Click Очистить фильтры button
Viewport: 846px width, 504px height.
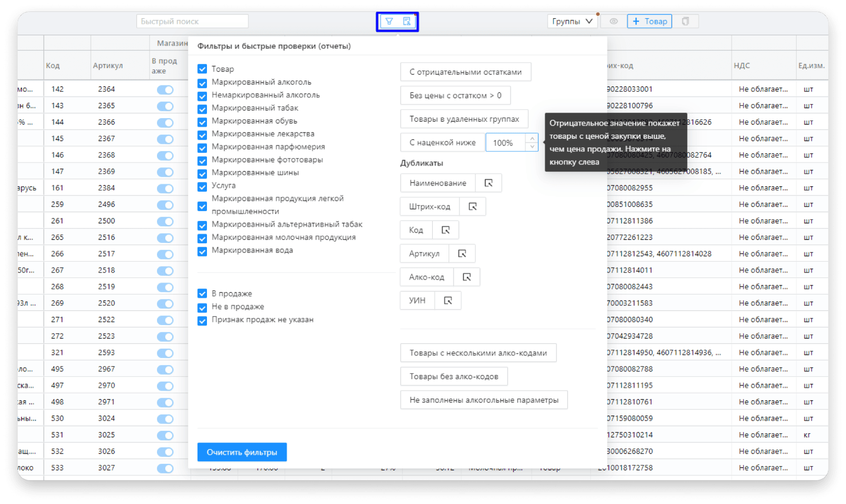pos(242,452)
